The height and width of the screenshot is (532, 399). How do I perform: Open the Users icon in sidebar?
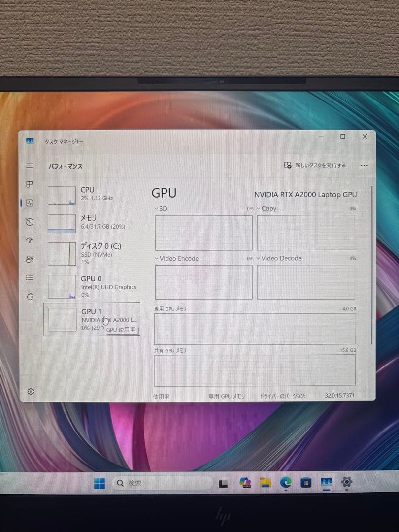[30, 259]
